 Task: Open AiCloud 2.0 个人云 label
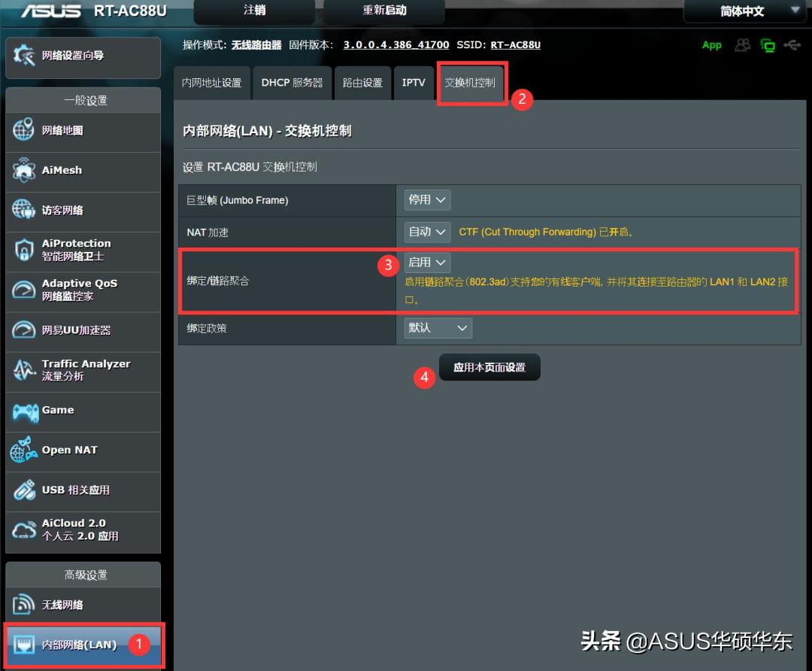coord(80,530)
